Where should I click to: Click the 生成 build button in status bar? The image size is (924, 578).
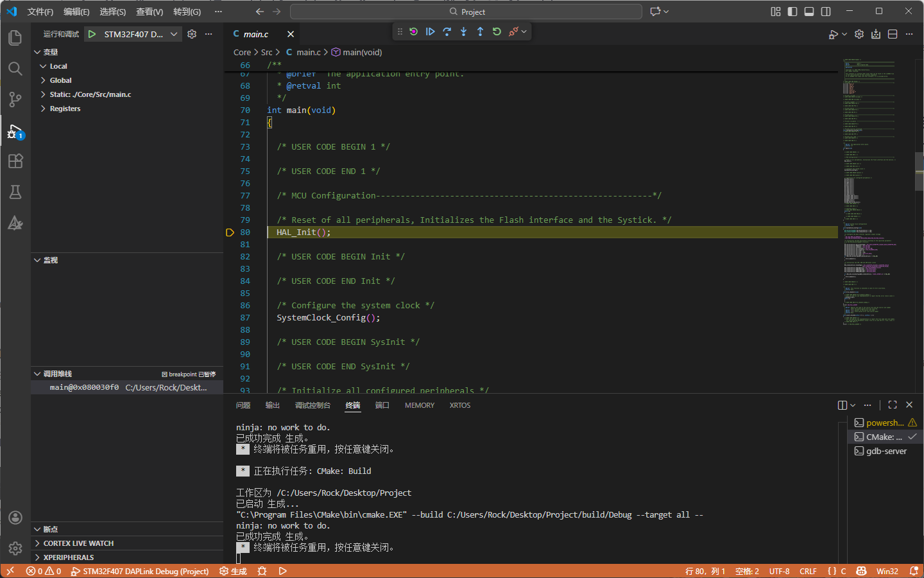(x=232, y=570)
